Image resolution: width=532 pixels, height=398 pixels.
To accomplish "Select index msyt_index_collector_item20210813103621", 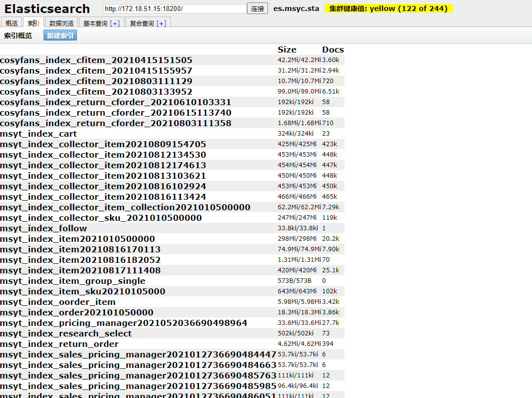I will tap(103, 176).
